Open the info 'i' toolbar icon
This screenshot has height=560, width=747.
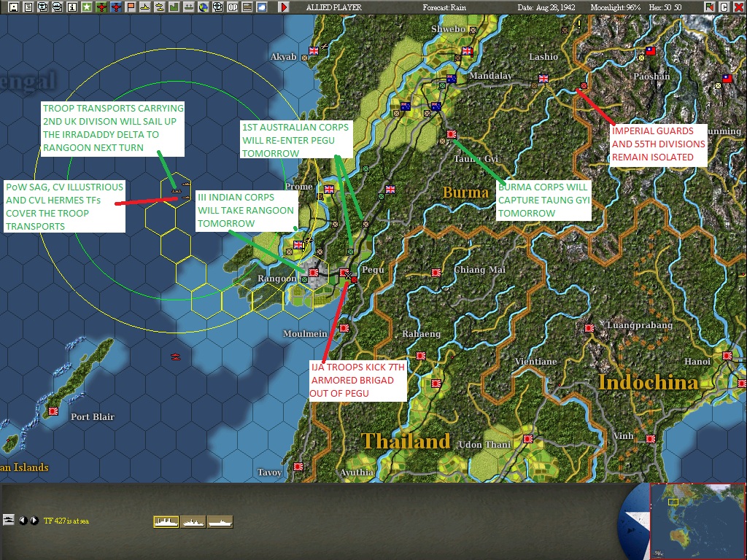pyautogui.click(x=72, y=7)
